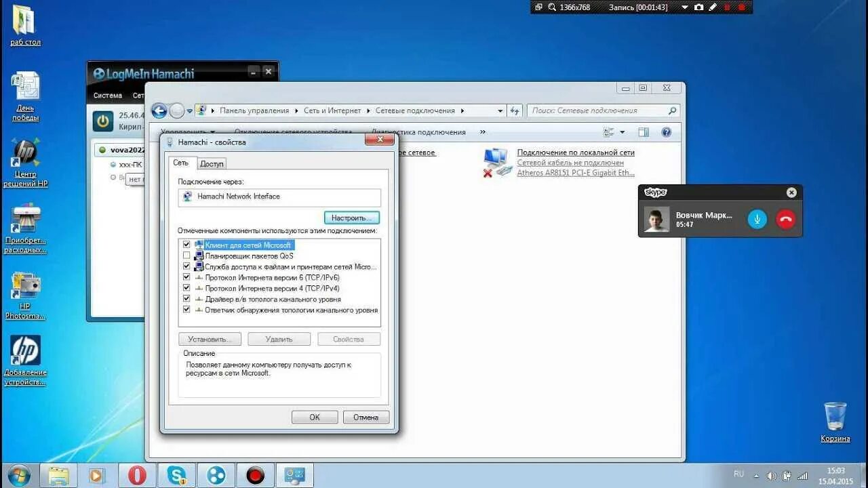868x488 pixels.
Task: Select the 'Сеть' tab
Action: [x=180, y=163]
